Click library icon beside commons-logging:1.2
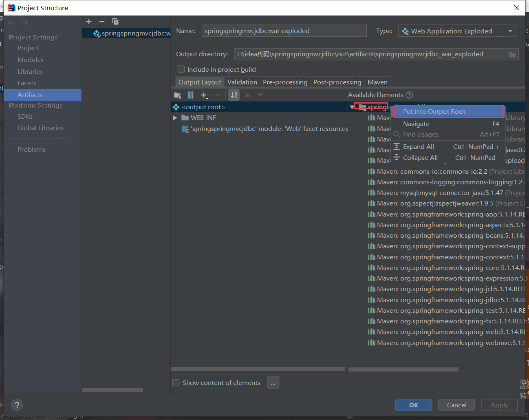This screenshot has height=420, width=529. pyautogui.click(x=372, y=182)
